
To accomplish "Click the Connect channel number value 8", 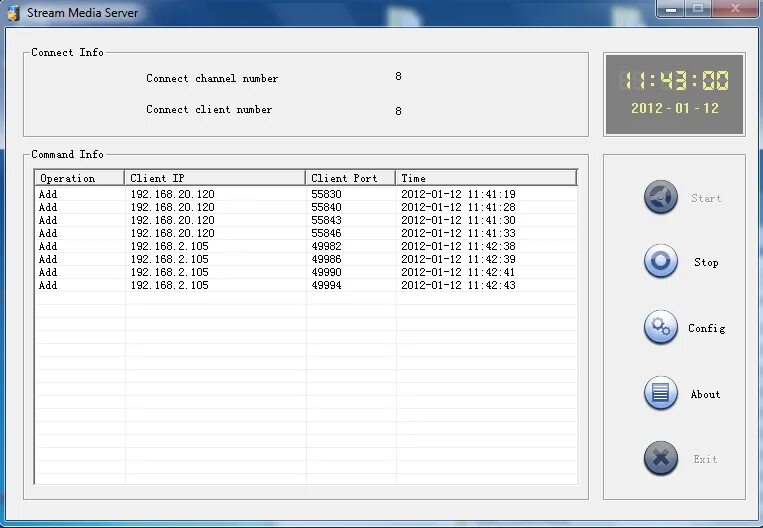I will 398,76.
